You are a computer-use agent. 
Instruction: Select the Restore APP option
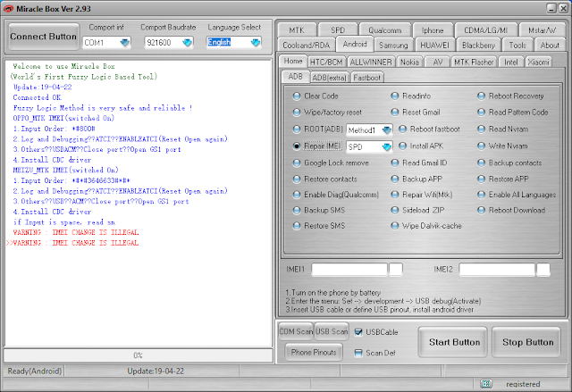(481, 179)
